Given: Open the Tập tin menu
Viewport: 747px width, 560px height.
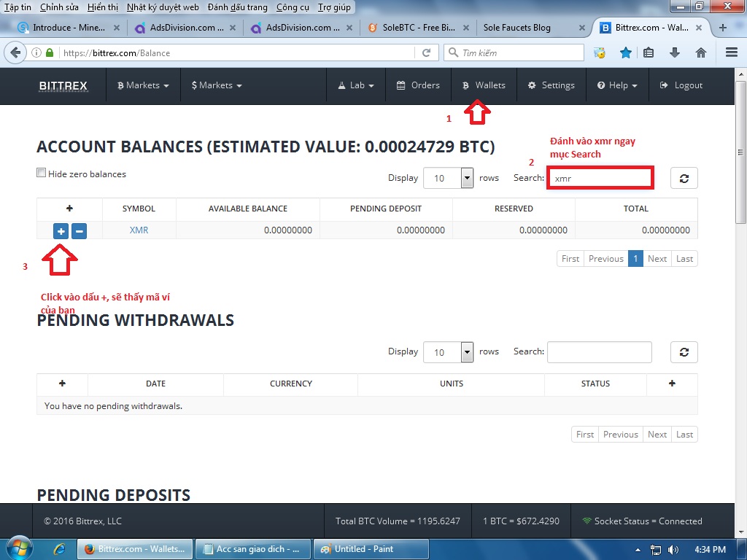Looking at the screenshot, I should 18,7.
